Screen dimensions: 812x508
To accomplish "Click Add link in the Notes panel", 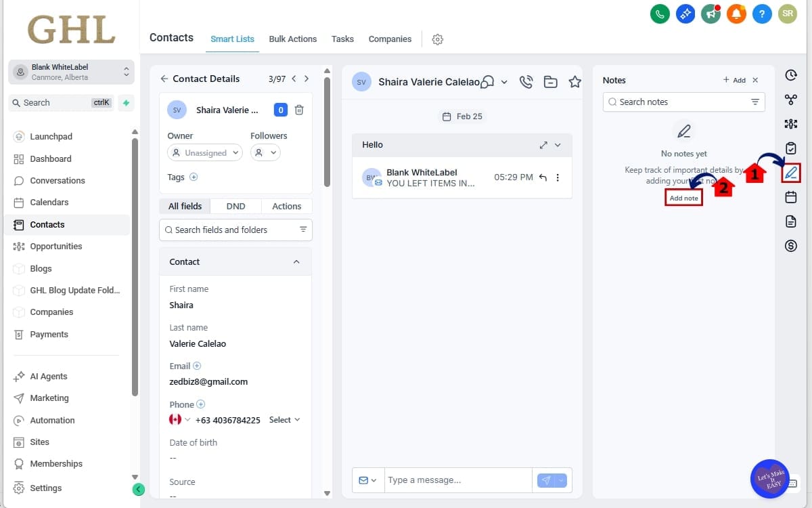I will [739, 79].
